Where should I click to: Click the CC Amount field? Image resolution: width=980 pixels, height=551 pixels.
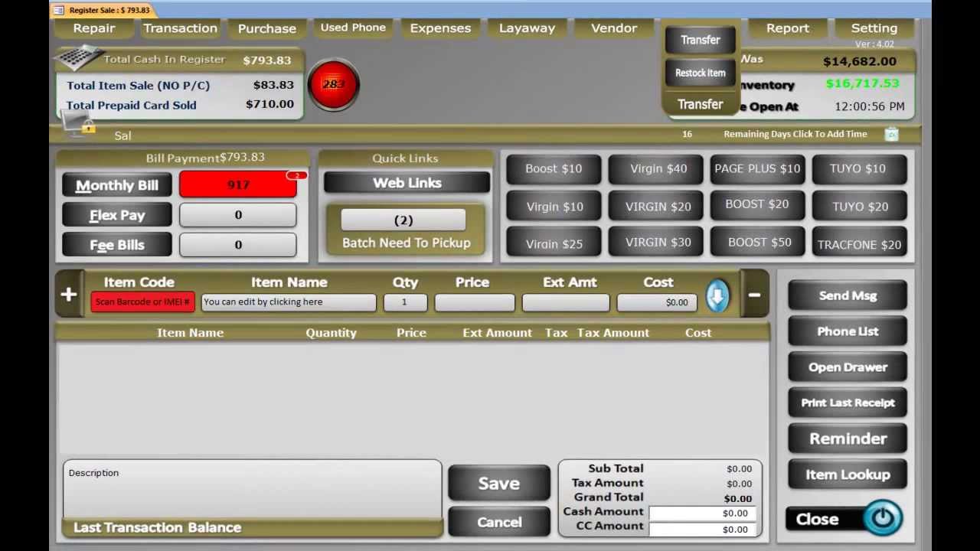[703, 530]
